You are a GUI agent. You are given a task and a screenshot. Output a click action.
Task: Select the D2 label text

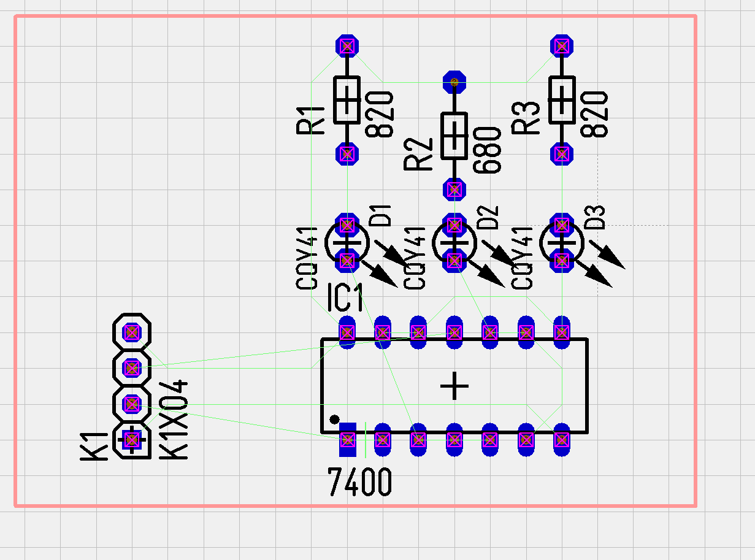pyautogui.click(x=488, y=217)
